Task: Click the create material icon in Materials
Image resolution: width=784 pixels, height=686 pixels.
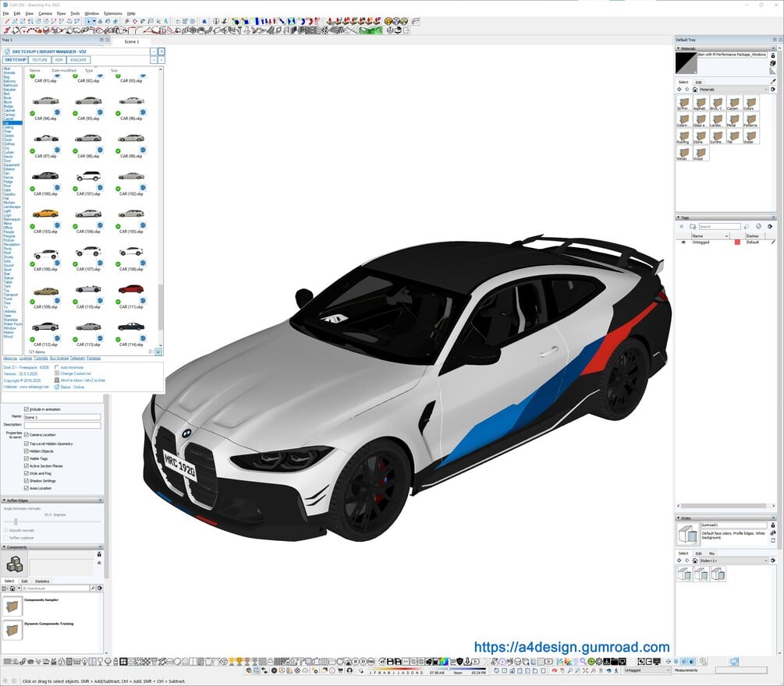Action: coord(773,63)
